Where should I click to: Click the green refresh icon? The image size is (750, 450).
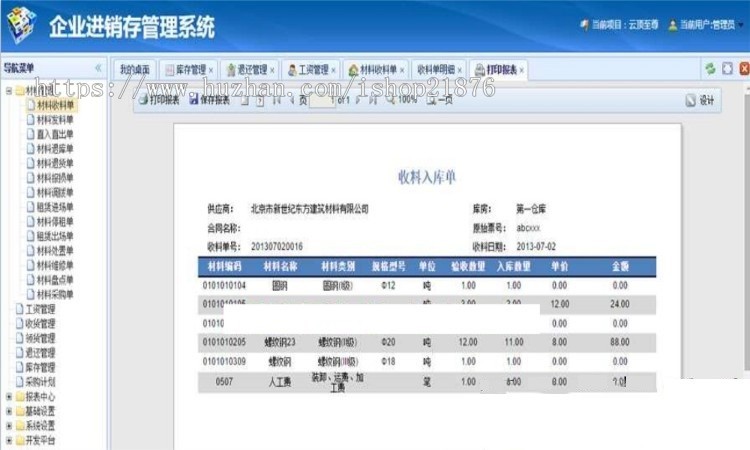[711, 68]
